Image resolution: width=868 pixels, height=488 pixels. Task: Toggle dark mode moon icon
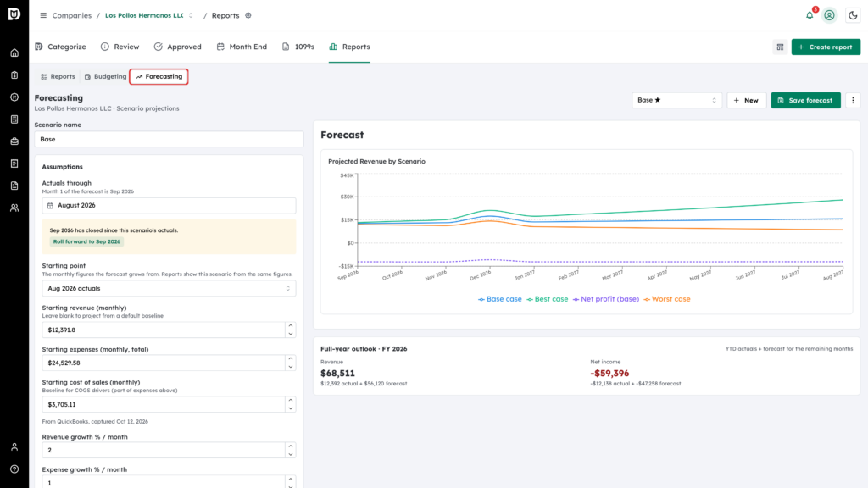click(853, 15)
